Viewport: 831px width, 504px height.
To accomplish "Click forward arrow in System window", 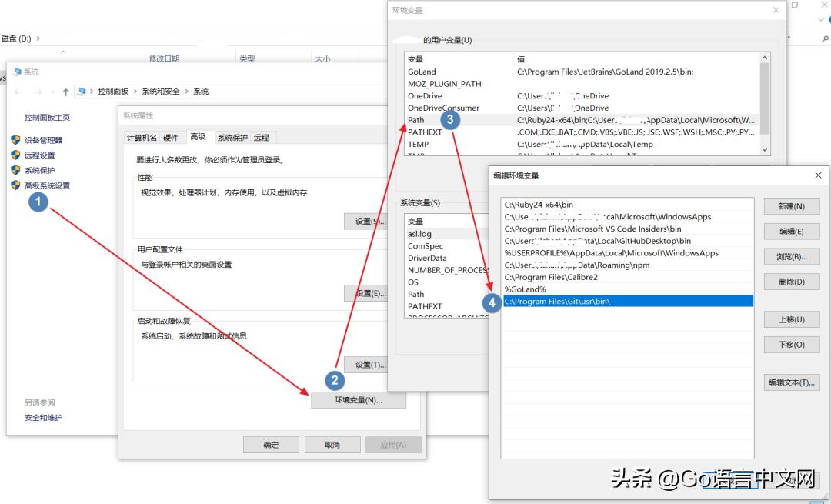I will [x=38, y=92].
